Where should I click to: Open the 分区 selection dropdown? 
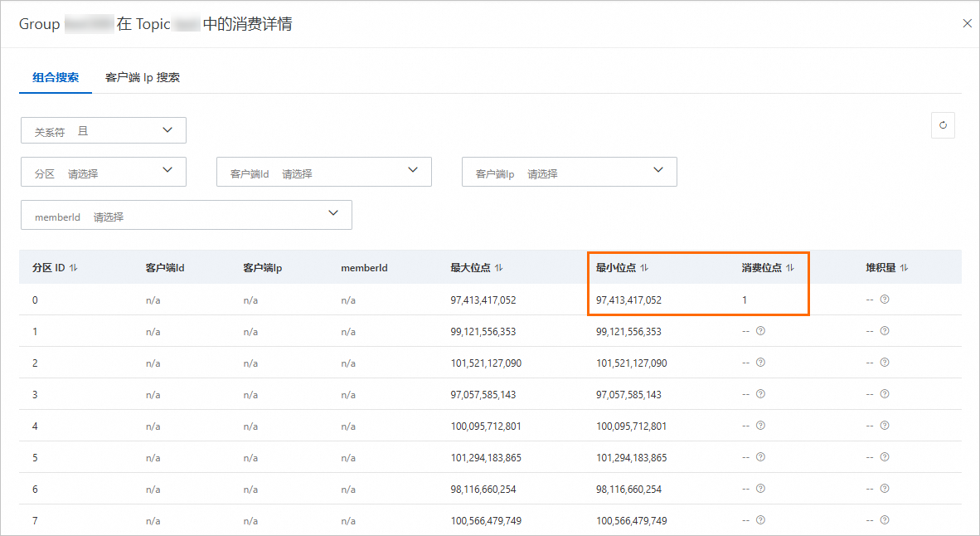pos(104,172)
